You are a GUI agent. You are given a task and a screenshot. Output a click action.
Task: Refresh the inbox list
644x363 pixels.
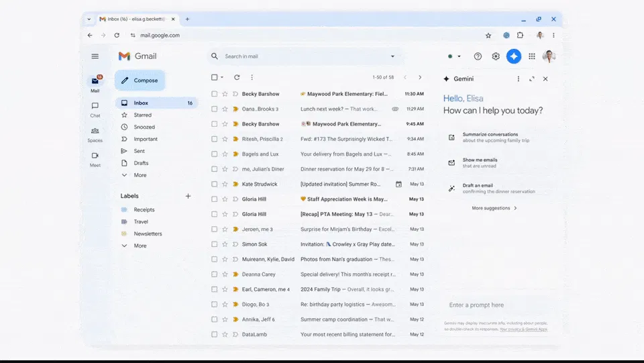pos(237,77)
